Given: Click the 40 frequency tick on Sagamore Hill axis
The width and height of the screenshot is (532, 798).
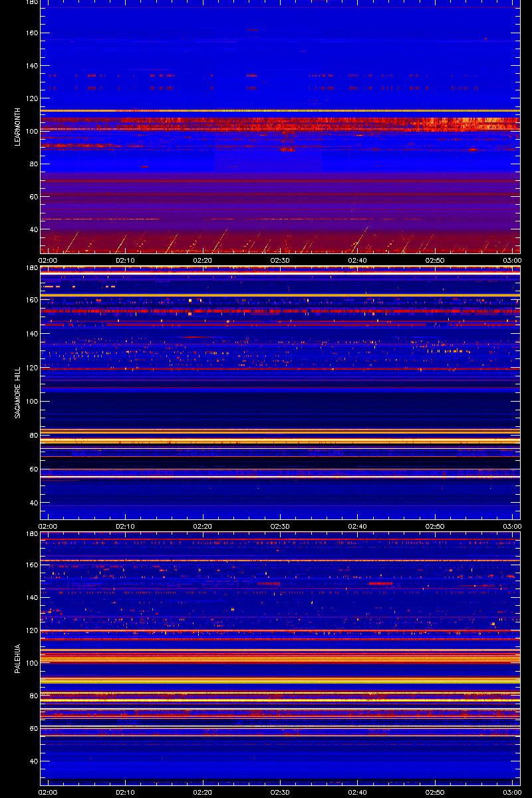Looking at the screenshot, I should click(x=33, y=503).
